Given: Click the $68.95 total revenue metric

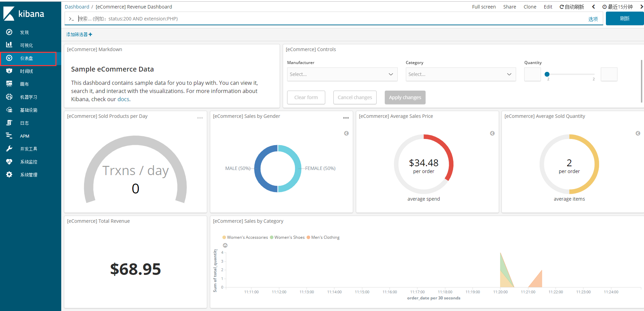Looking at the screenshot, I should (x=135, y=269).
